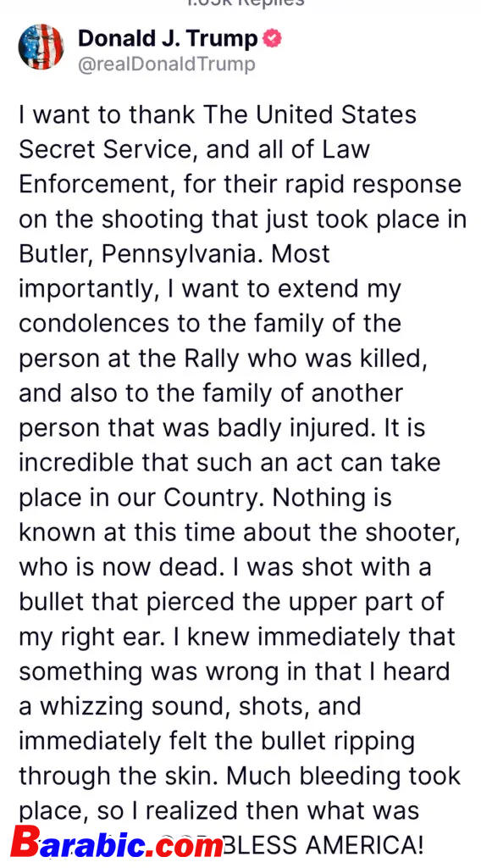Click the words "a whizzing sound, shots, and"
Image resolution: width=481 pixels, height=868 pixels.
point(190,706)
